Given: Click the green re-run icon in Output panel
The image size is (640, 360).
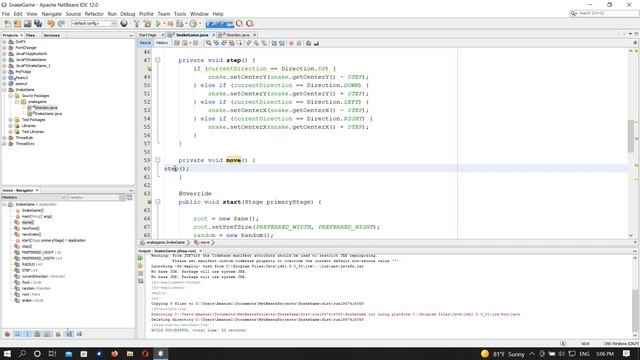Looking at the screenshot, I should pos(140,258).
